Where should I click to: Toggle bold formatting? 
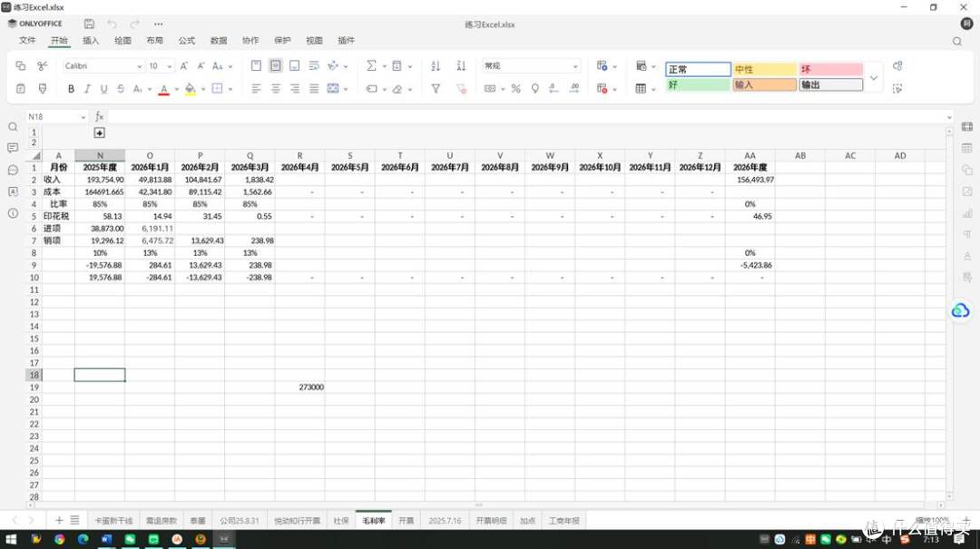[71, 89]
